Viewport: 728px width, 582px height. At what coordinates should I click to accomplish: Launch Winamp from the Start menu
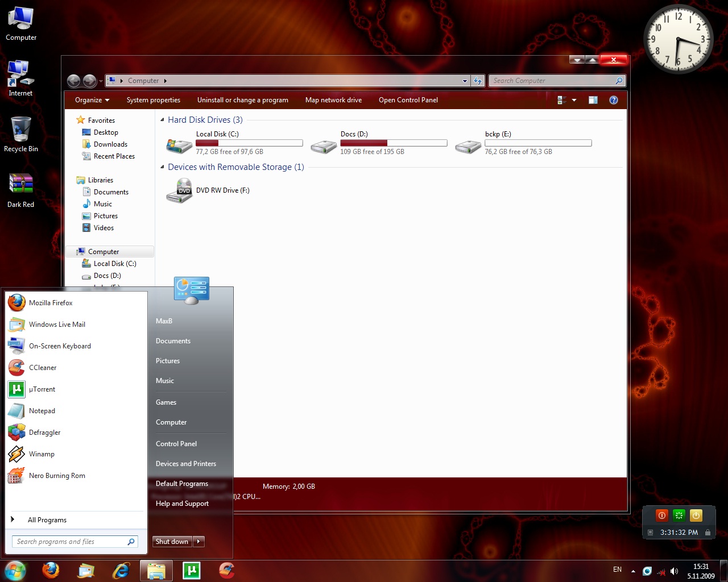pyautogui.click(x=76, y=454)
